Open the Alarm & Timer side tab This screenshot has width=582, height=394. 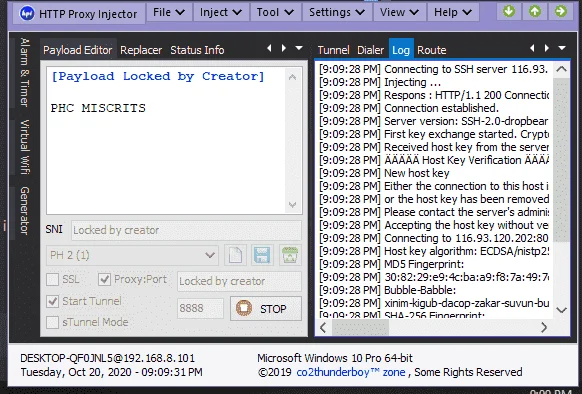pyautogui.click(x=24, y=72)
